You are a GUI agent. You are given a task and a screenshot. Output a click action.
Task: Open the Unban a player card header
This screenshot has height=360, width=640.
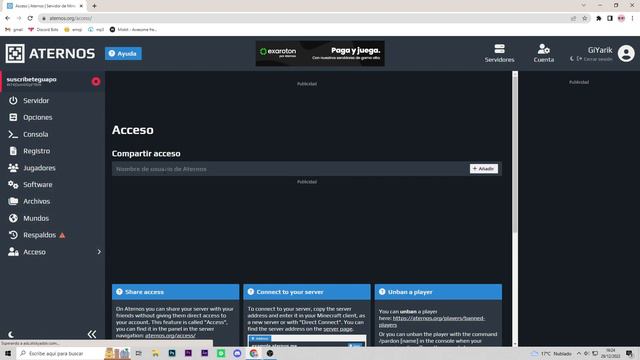coord(438,292)
